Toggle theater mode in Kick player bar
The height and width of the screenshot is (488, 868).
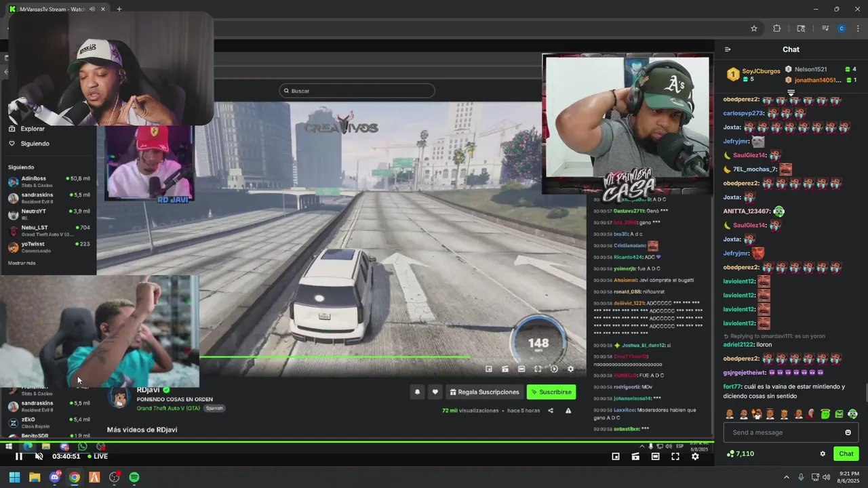pyautogui.click(x=655, y=457)
